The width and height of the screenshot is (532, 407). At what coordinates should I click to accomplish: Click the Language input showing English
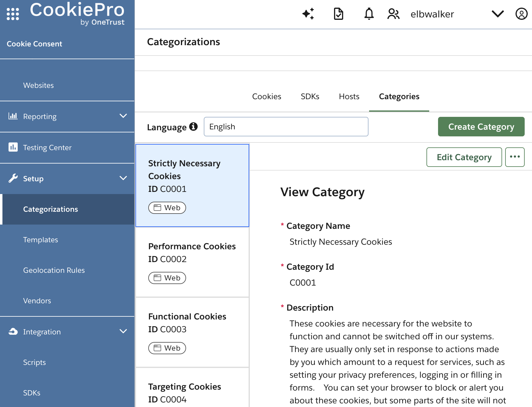coord(286,126)
